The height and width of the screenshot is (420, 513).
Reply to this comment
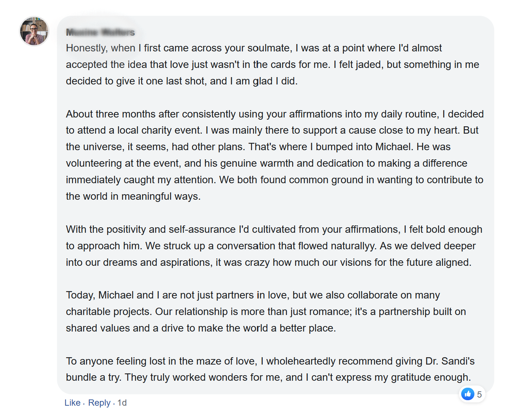coord(99,403)
